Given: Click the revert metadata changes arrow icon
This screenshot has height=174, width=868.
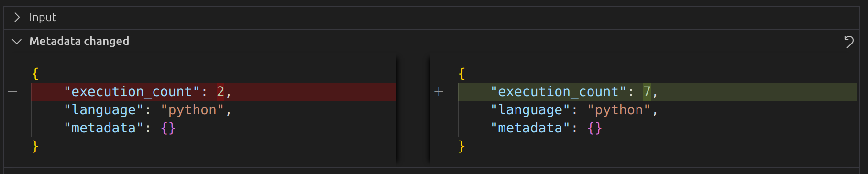Looking at the screenshot, I should point(849,42).
